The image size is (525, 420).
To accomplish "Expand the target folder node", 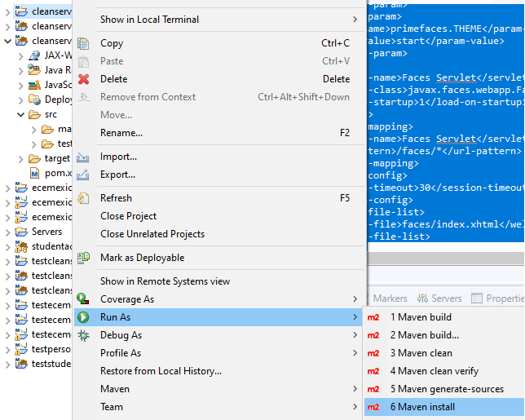I will [22, 158].
